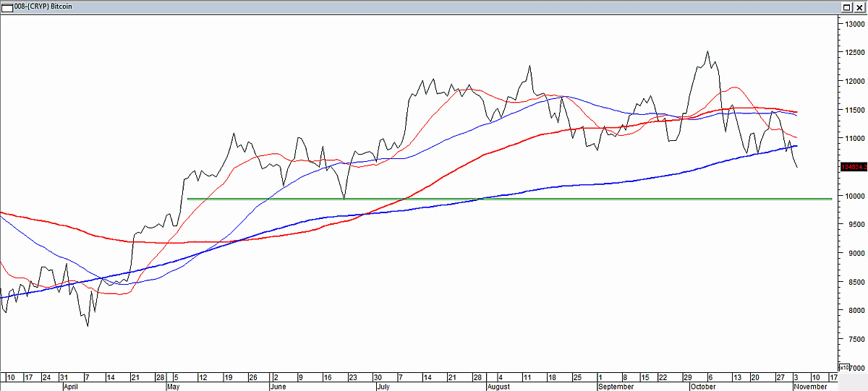Click date 17 at time axis end

tap(833, 377)
